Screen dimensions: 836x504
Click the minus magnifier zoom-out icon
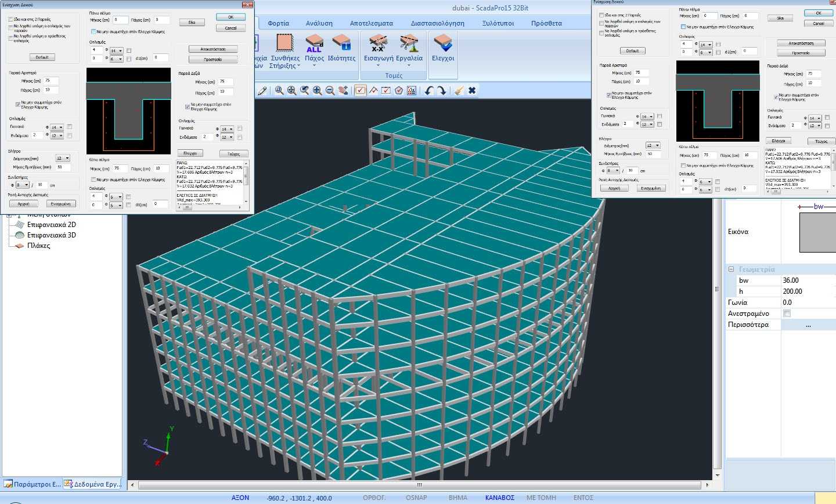330,91
